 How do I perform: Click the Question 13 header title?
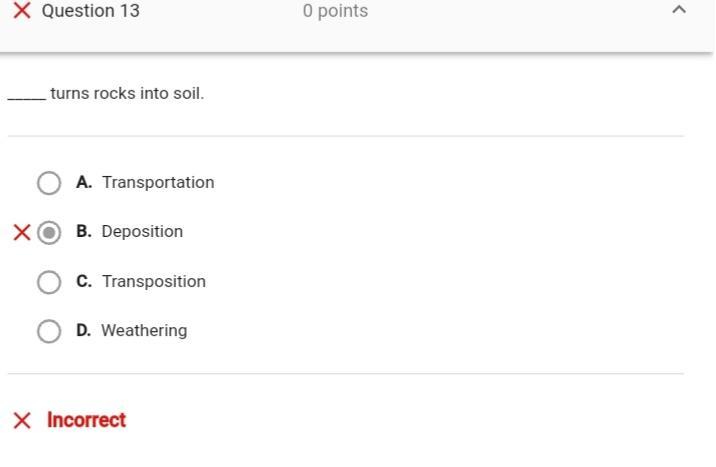pos(91,11)
